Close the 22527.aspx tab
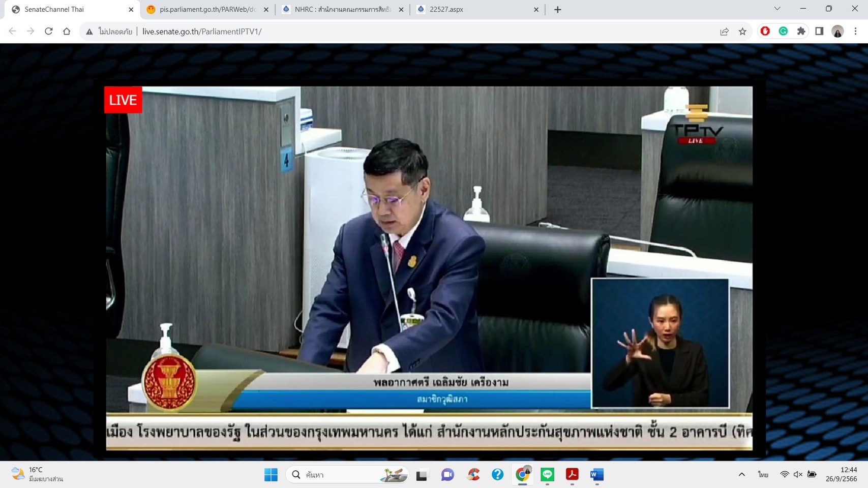Viewport: 868px width, 488px height. (536, 10)
